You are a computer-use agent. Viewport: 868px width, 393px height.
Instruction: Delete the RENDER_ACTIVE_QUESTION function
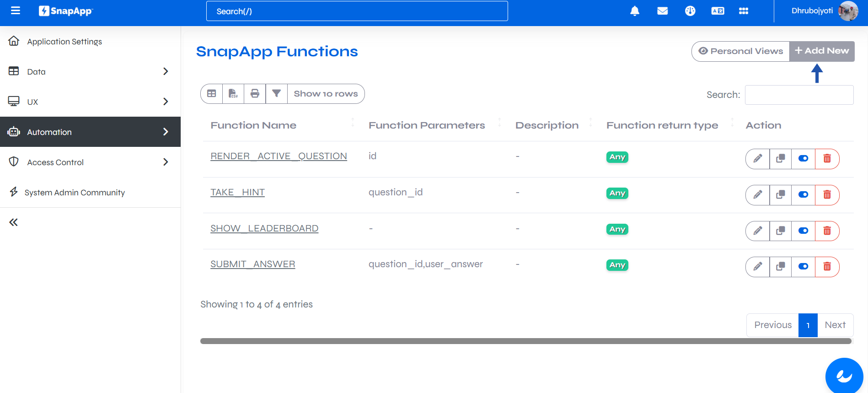(x=827, y=159)
